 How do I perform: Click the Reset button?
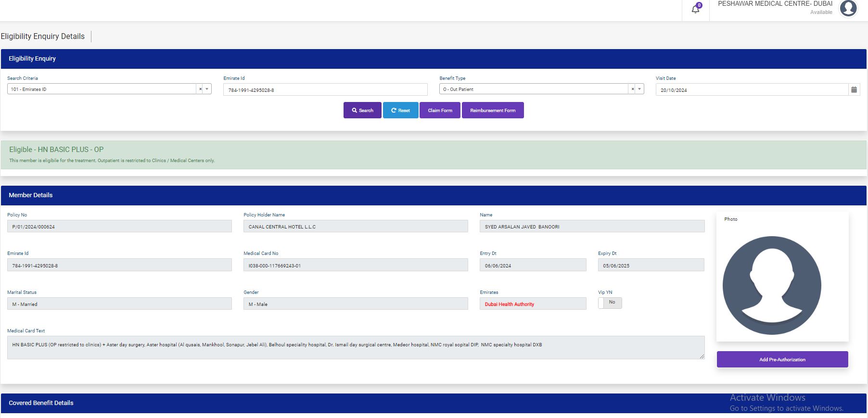400,110
